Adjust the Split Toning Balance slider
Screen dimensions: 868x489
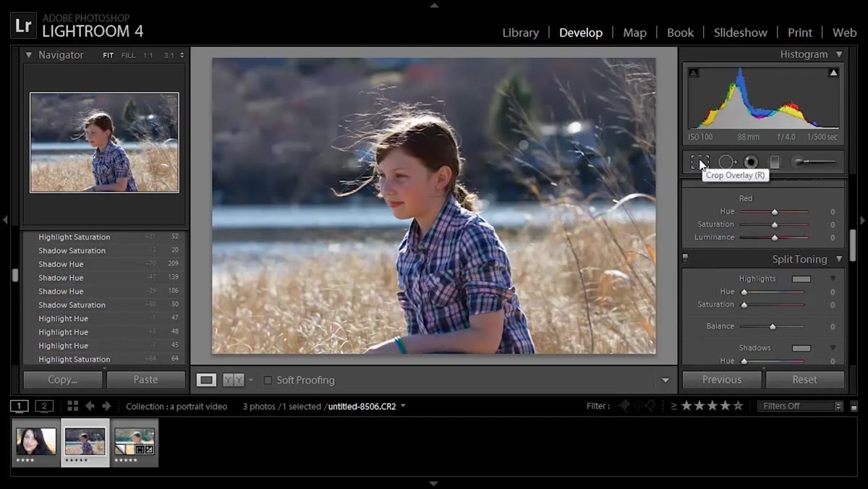click(773, 327)
